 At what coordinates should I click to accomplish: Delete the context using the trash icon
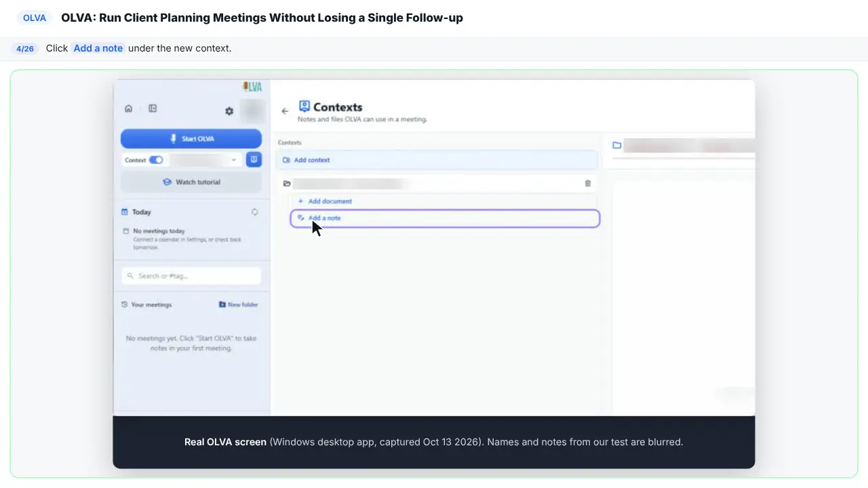click(588, 184)
